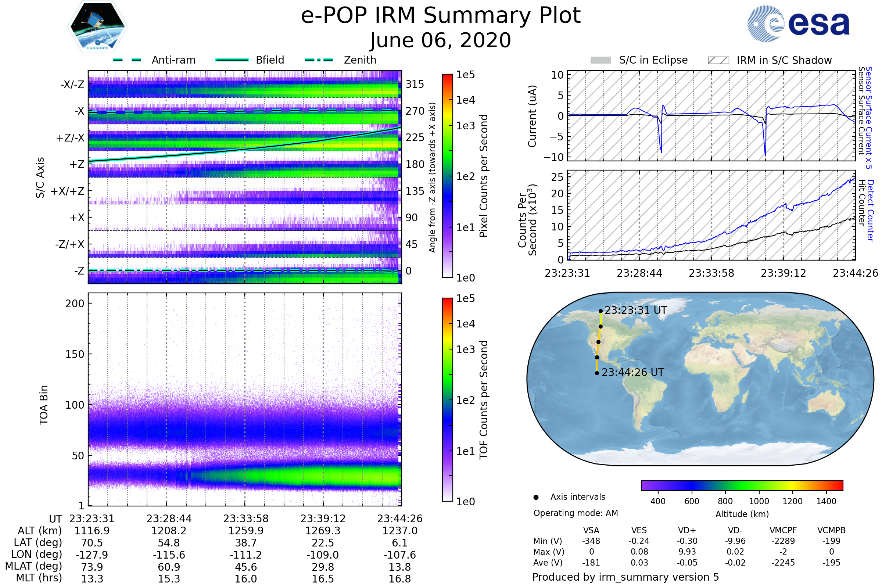
Task: Click the Operating mode: AM text
Action: pyautogui.click(x=576, y=513)
